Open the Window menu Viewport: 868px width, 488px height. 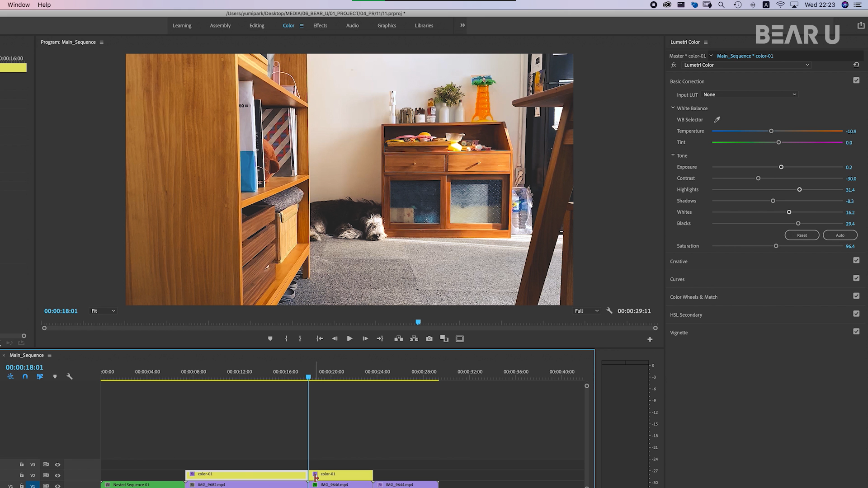coord(19,5)
